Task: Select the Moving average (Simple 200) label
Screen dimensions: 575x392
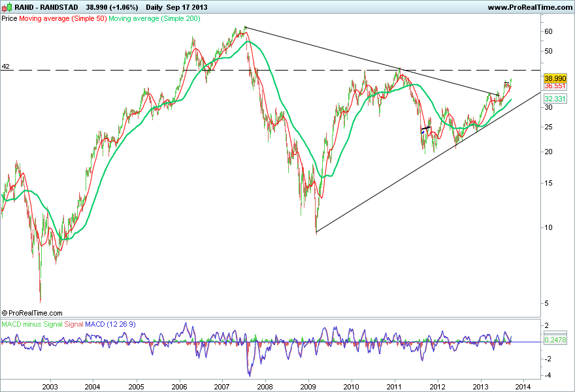Action: pyautogui.click(x=154, y=18)
